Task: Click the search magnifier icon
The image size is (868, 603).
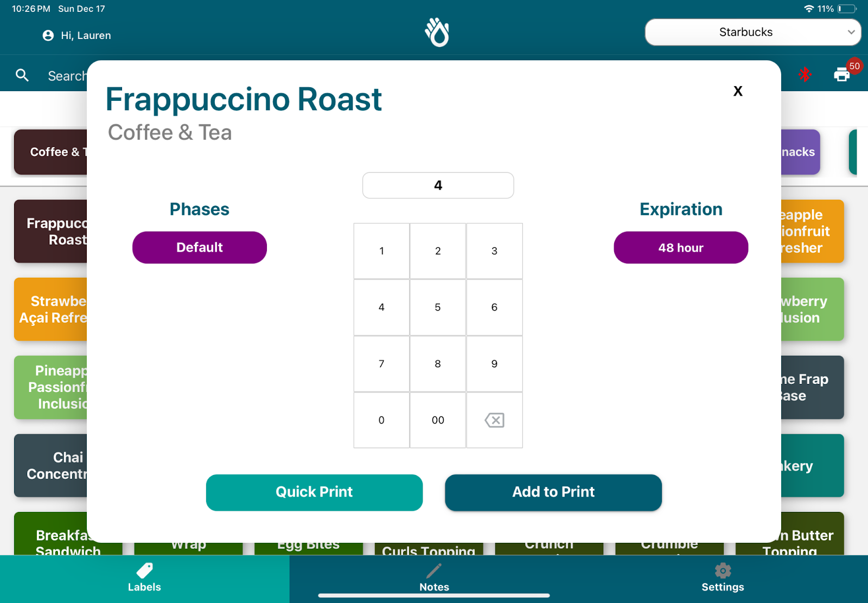Action: pos(22,75)
